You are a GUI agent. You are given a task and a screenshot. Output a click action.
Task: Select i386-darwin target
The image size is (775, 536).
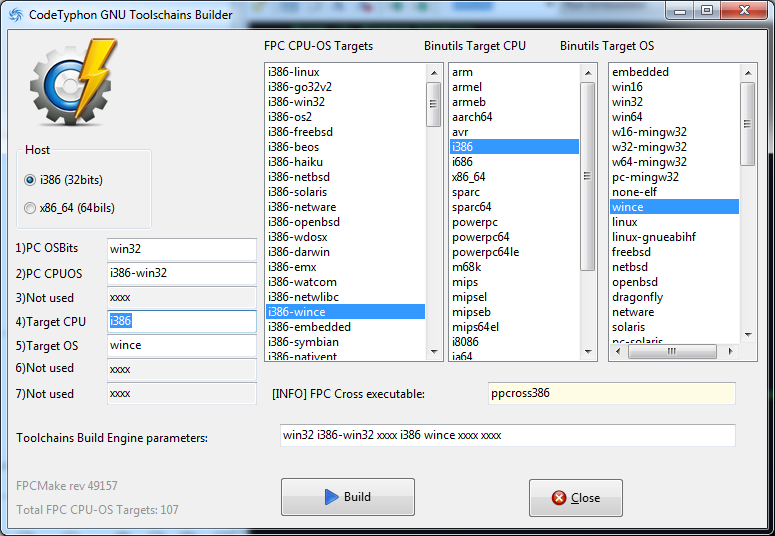point(345,252)
